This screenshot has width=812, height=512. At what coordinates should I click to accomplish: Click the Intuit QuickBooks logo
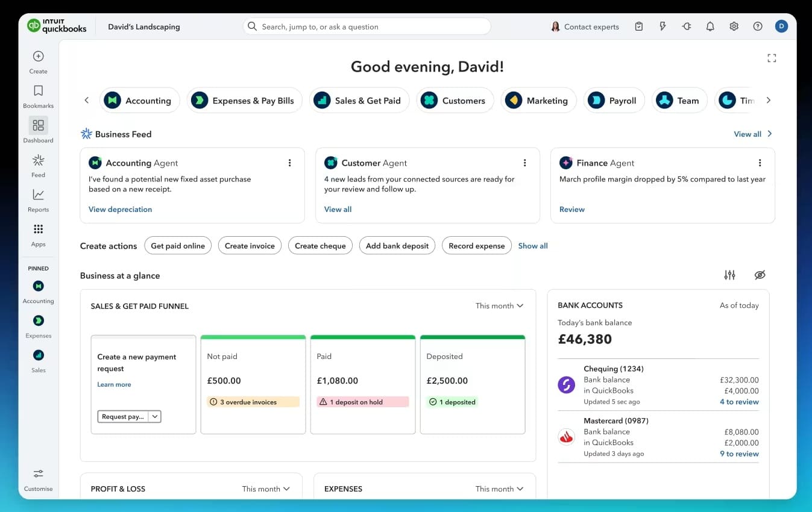coord(57,27)
